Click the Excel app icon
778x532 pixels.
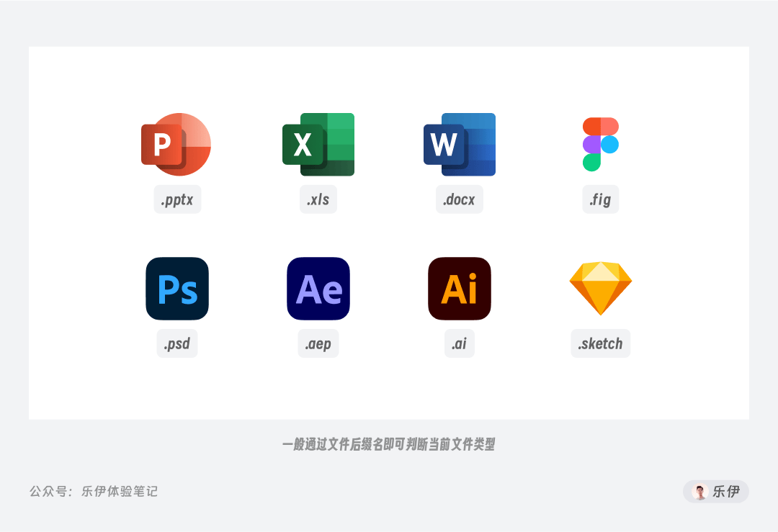[318, 144]
